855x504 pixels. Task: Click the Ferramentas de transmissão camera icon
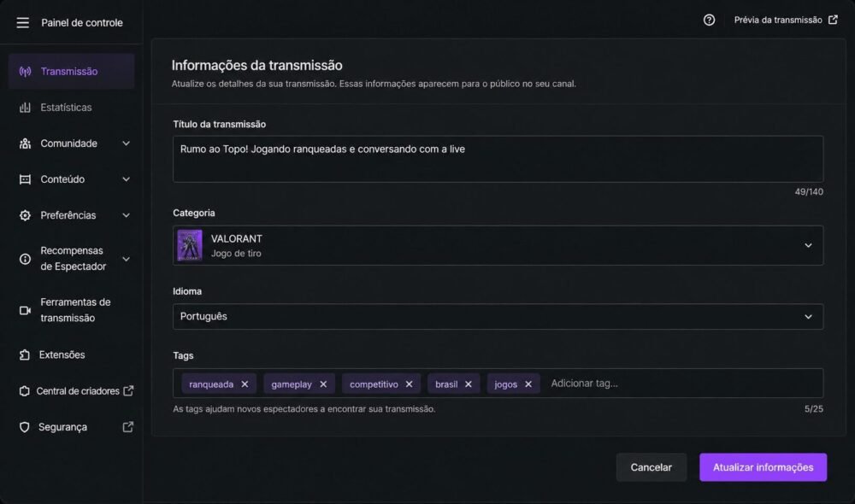coord(25,310)
